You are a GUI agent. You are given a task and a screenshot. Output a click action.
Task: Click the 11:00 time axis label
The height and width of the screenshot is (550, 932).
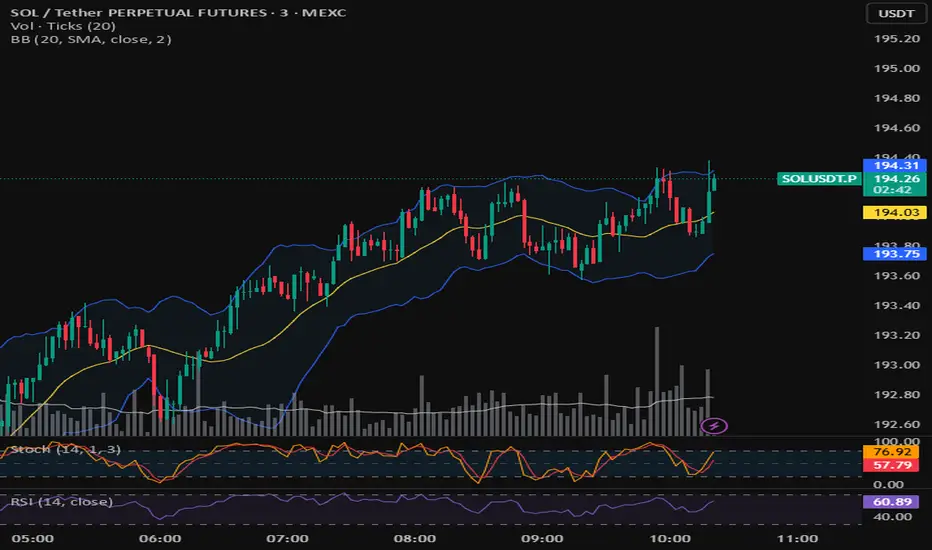click(798, 539)
